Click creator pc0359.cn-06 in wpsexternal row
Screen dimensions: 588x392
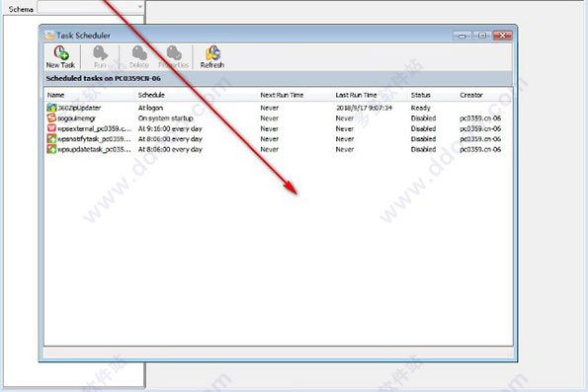(480, 128)
